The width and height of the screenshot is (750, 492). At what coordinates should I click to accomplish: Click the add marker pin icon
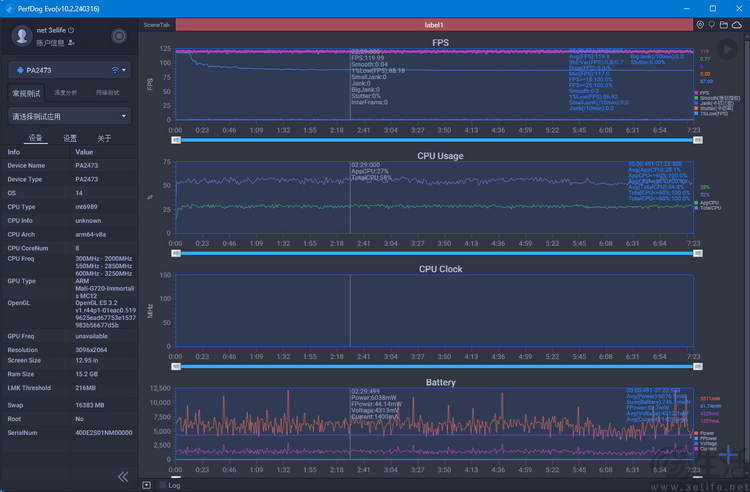click(x=712, y=25)
